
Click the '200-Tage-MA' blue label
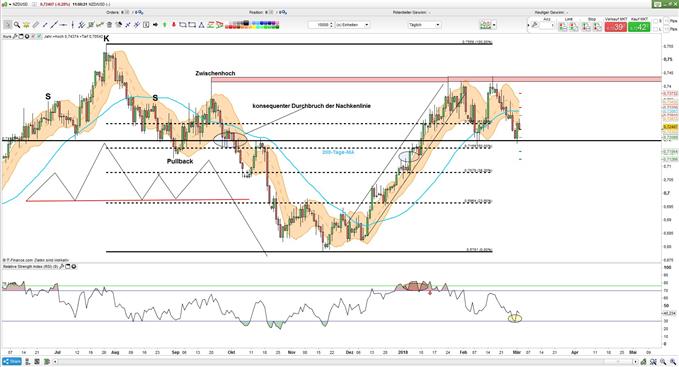(x=338, y=152)
